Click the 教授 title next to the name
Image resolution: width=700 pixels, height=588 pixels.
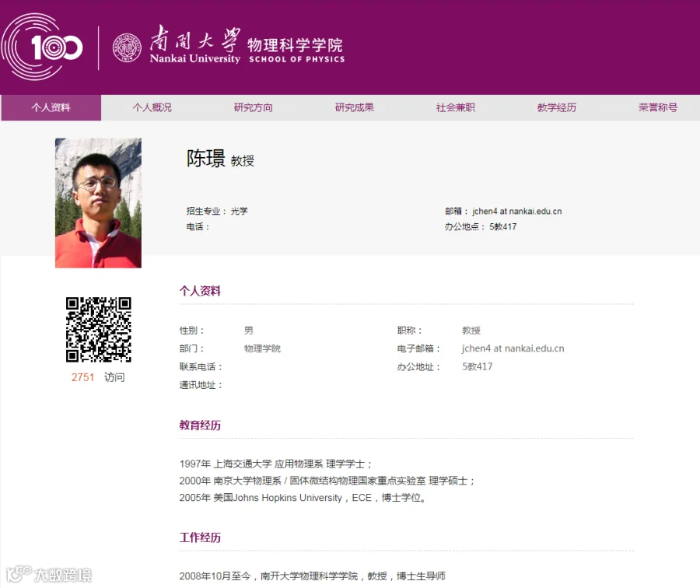click(x=243, y=161)
